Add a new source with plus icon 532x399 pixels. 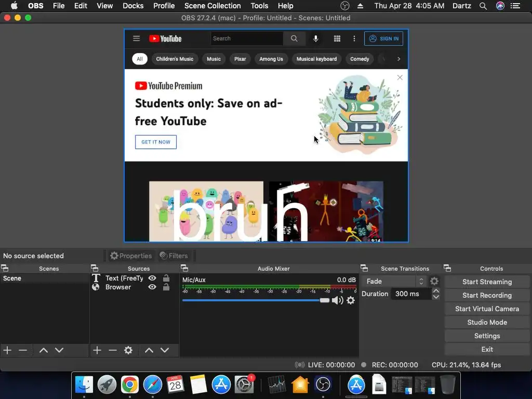pos(97,350)
